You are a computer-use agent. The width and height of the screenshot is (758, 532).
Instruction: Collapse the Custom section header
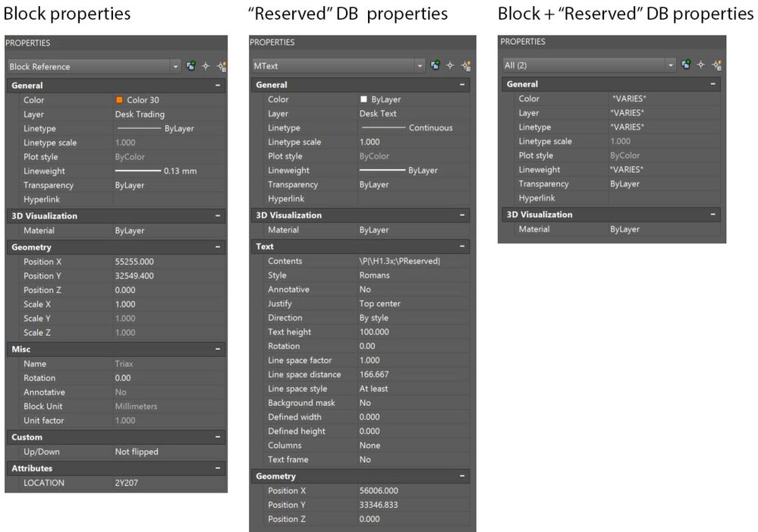pyautogui.click(x=218, y=437)
